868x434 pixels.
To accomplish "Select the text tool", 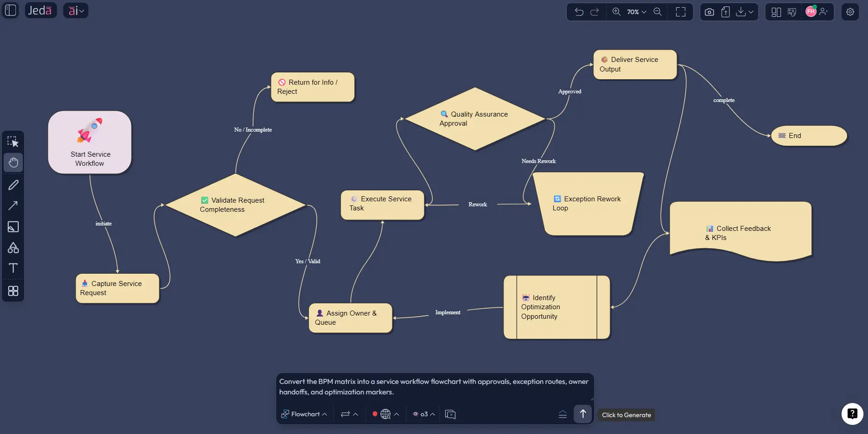I will tap(13, 269).
